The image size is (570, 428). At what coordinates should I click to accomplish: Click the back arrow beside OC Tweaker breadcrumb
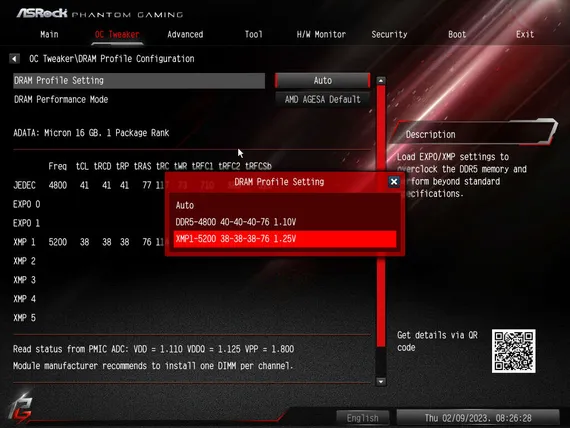point(14,59)
